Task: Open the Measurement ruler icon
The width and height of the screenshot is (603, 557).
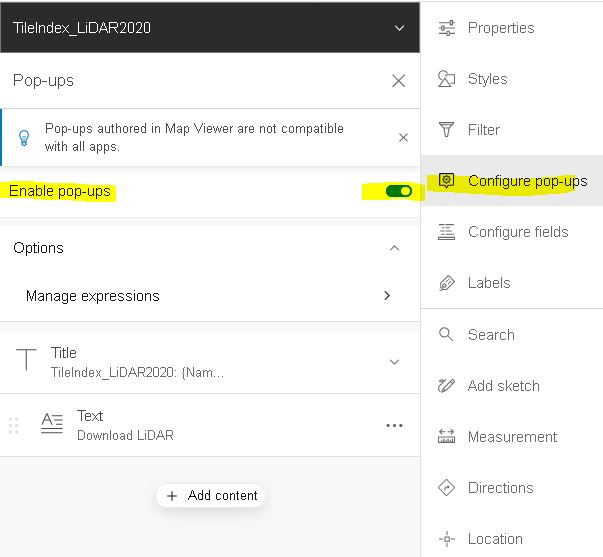Action: click(447, 437)
